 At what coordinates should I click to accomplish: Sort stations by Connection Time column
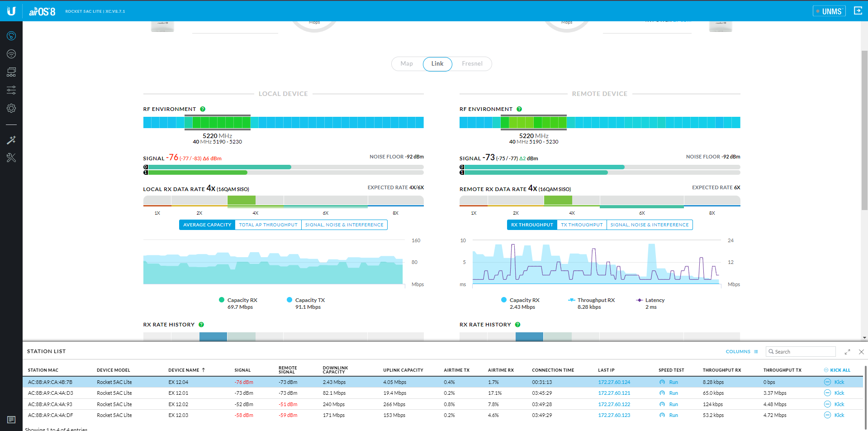(x=553, y=370)
